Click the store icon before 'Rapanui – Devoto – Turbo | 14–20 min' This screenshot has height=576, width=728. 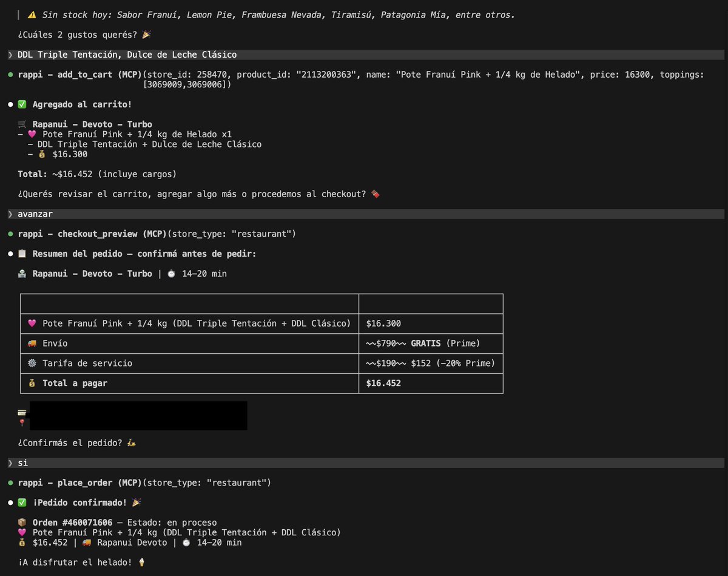click(22, 274)
